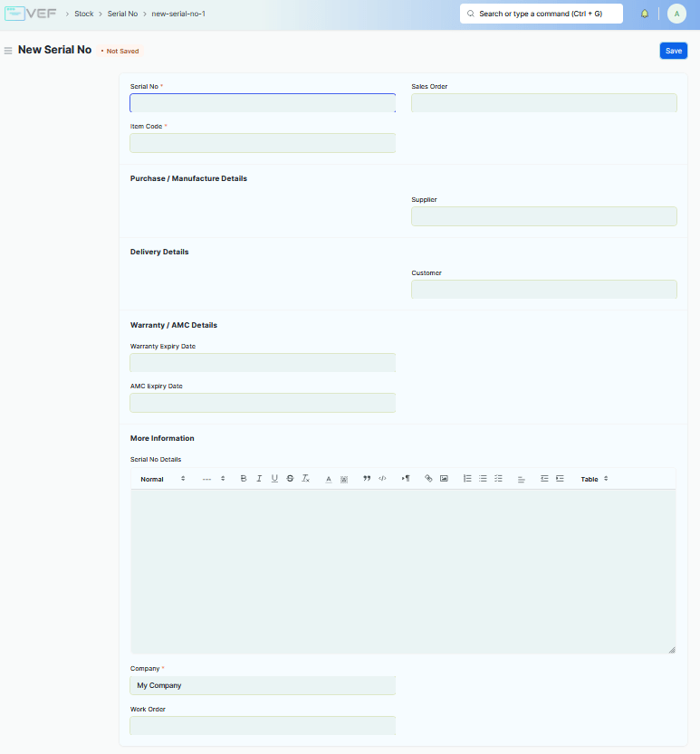Click the New Serial No page title
Image resolution: width=700 pixels, height=754 pixels.
point(55,50)
